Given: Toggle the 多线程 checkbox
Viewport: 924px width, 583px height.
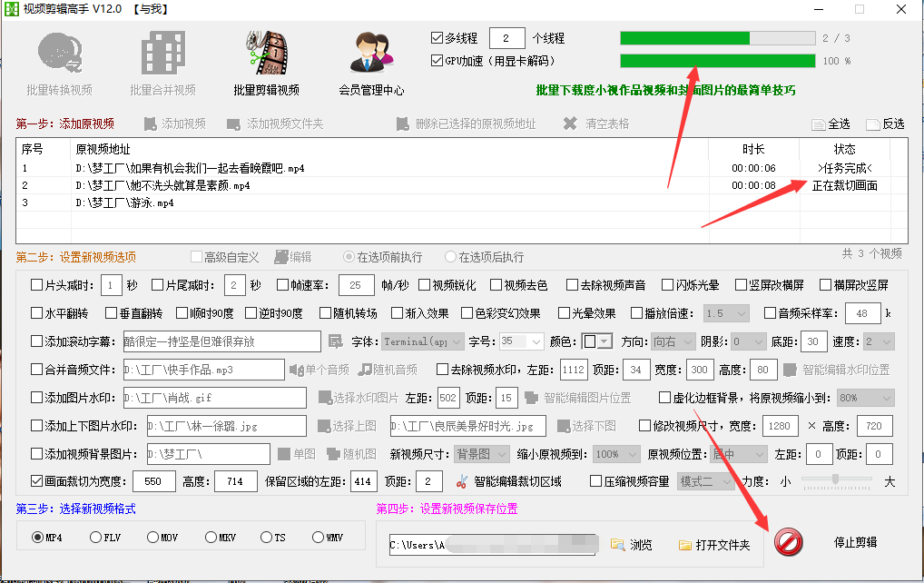Looking at the screenshot, I should pos(437,38).
